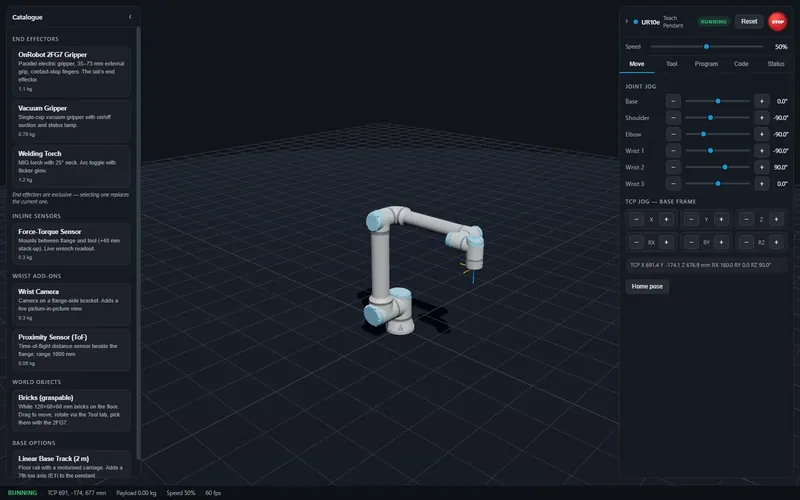The image size is (800, 500).
Task: Click the 'TCP 691, -174, 677 mm' status entry
Action: point(77,493)
